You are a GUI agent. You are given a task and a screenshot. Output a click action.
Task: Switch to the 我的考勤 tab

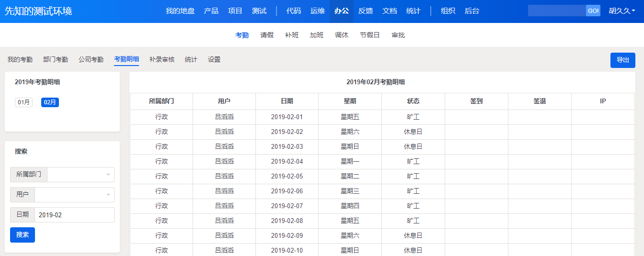tap(20, 60)
